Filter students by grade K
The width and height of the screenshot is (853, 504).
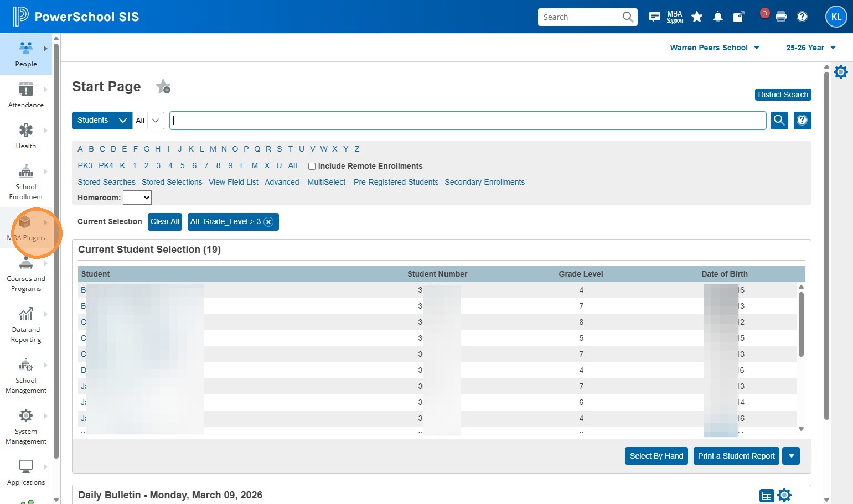[x=122, y=165]
